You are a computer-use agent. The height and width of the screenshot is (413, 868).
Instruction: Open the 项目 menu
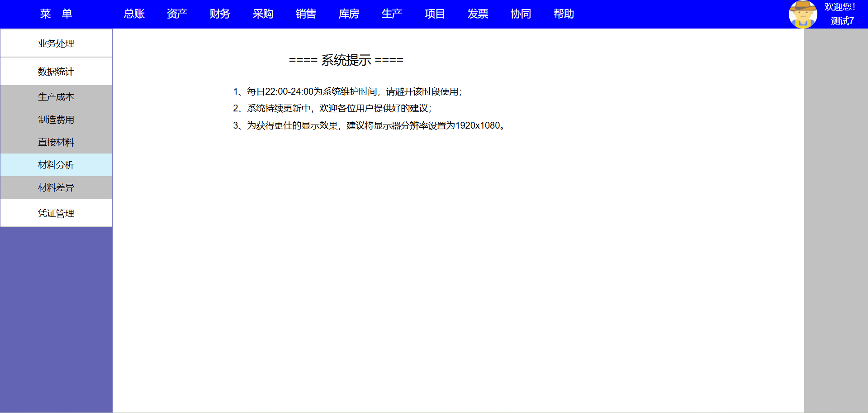(x=435, y=14)
